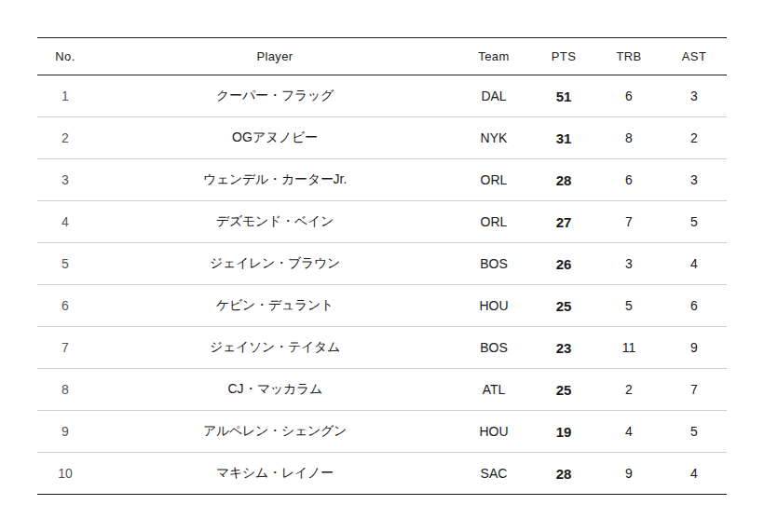Click the Player column header
This screenshot has width=764, height=532.
pyautogui.click(x=275, y=56)
